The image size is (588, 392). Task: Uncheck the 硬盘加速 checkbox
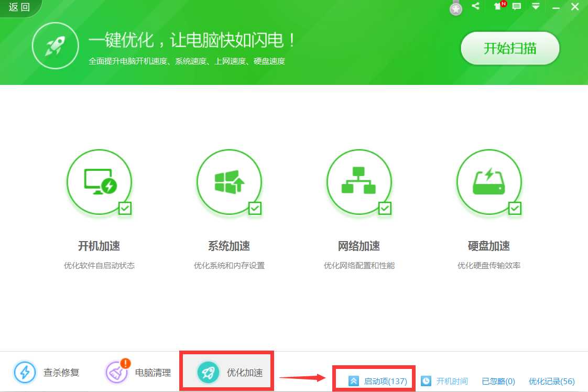515,208
